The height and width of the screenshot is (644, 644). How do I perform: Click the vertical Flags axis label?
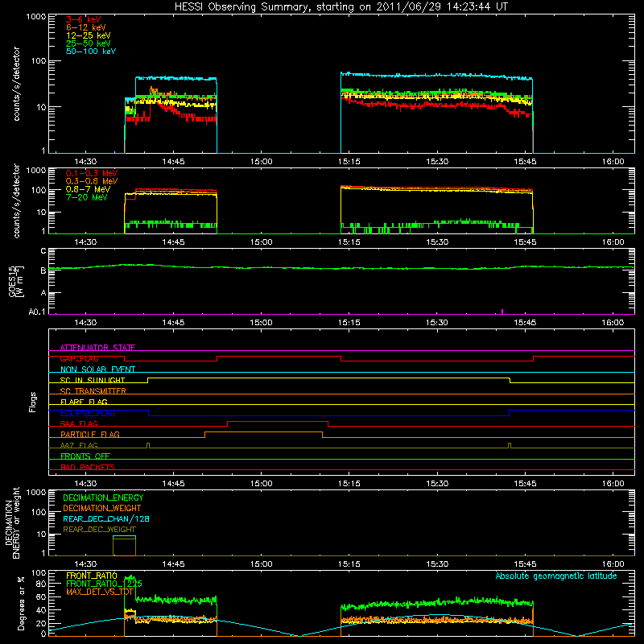click(x=32, y=402)
